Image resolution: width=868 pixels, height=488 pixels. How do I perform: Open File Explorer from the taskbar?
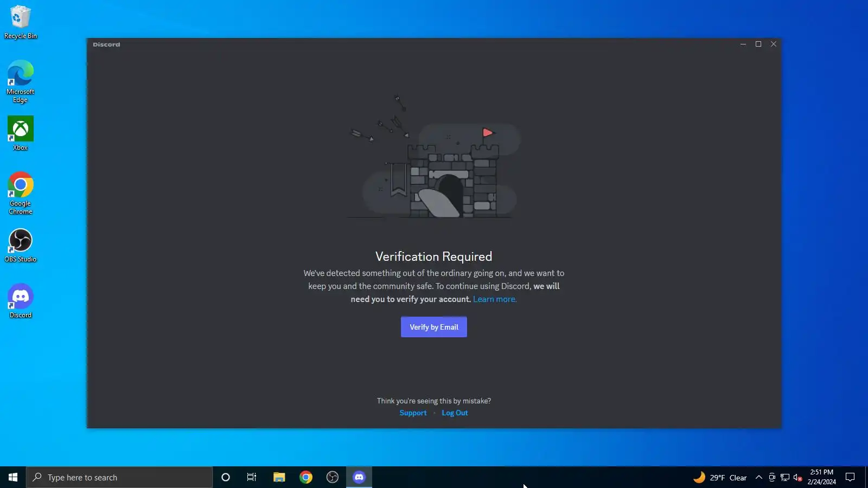279,477
